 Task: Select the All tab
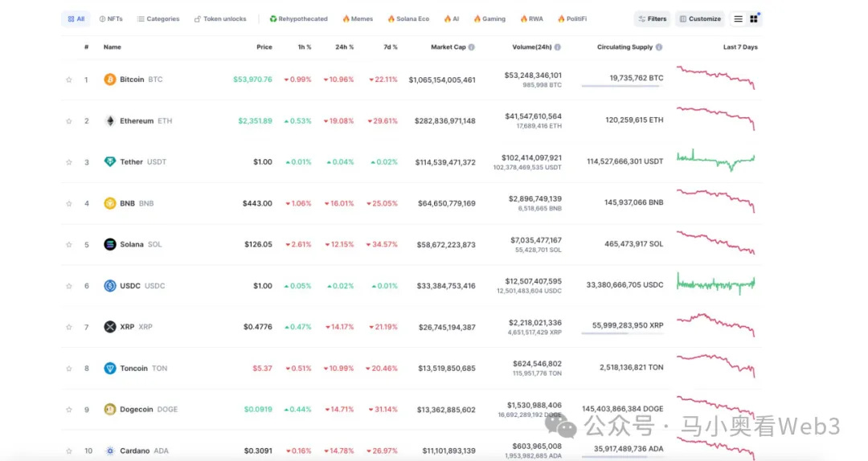(76, 18)
